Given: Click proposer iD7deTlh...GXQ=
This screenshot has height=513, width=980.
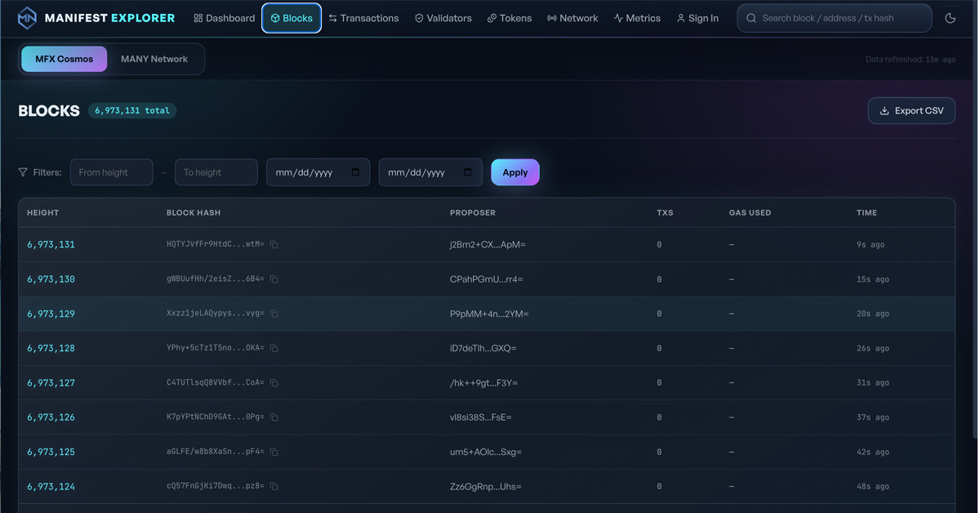Looking at the screenshot, I should point(483,348).
